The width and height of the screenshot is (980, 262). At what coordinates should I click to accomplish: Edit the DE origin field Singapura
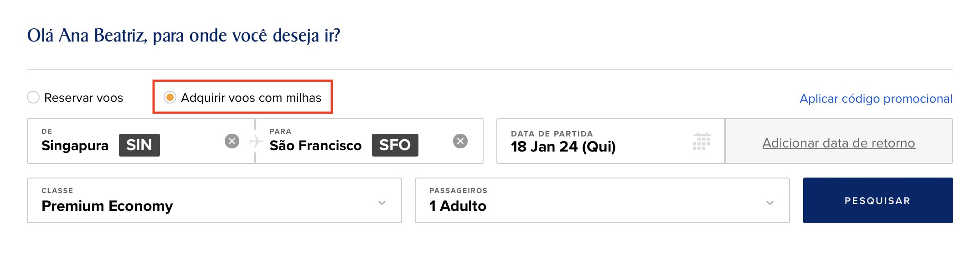click(x=141, y=141)
